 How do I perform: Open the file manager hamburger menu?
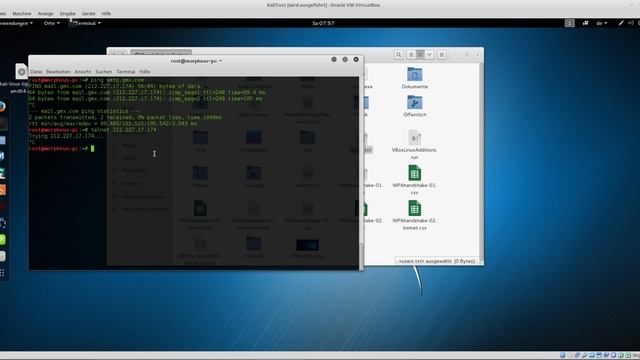pos(442,55)
